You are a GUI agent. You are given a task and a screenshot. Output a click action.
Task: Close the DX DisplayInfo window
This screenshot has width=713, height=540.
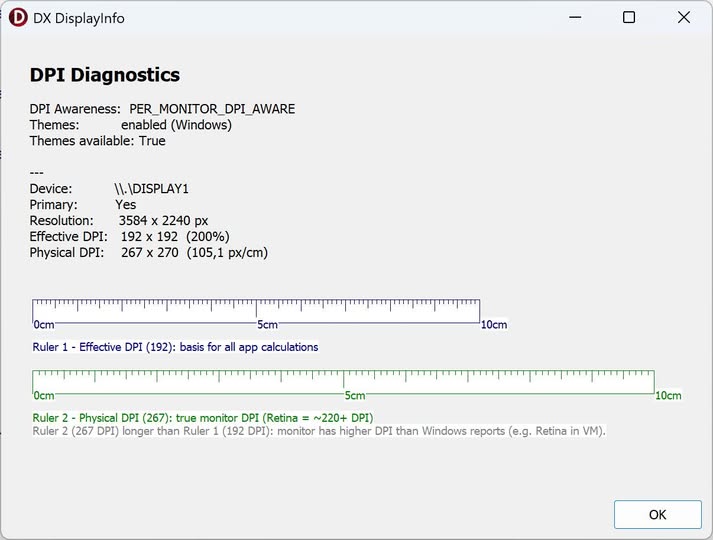(x=683, y=18)
